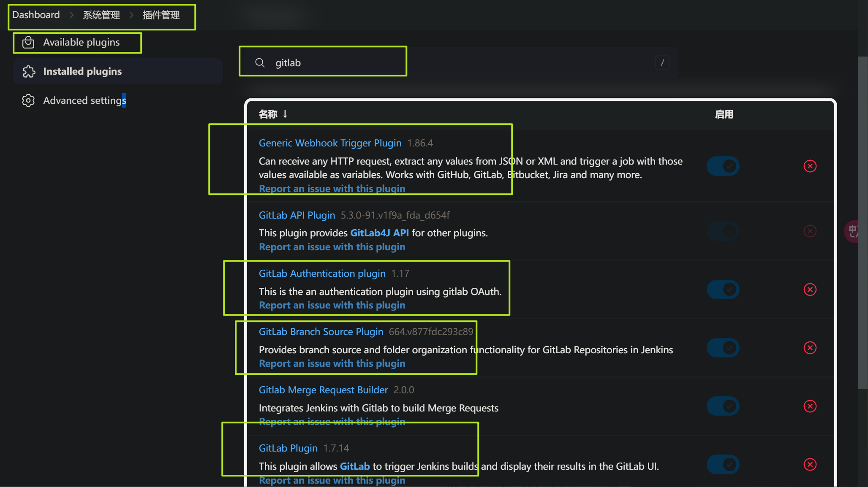Click the search magnifier icon
This screenshot has width=868, height=487.
point(260,63)
